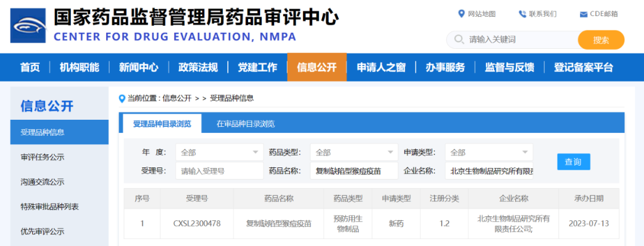Go to 首页 in the navigation bar
Screen dimensions: 644x246
30,67
